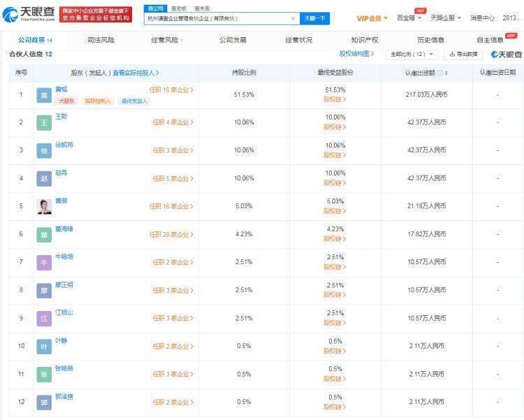Open the 知识产权 tab
This screenshot has height=420, width=524.
365,40
